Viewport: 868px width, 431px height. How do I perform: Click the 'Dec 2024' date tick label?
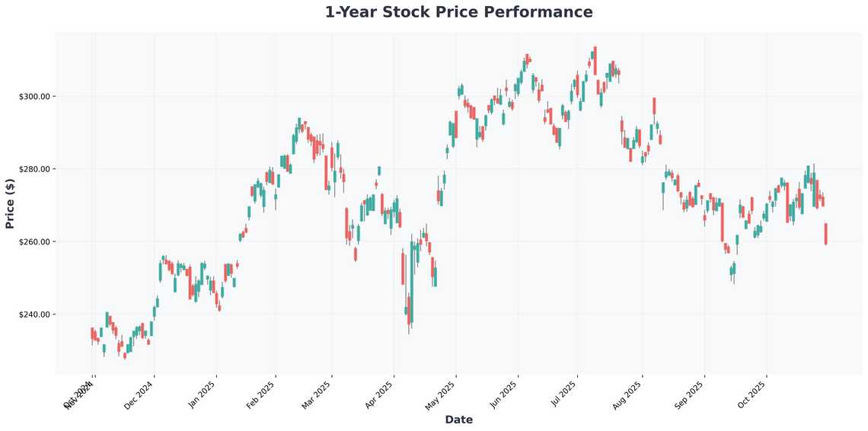(141, 394)
